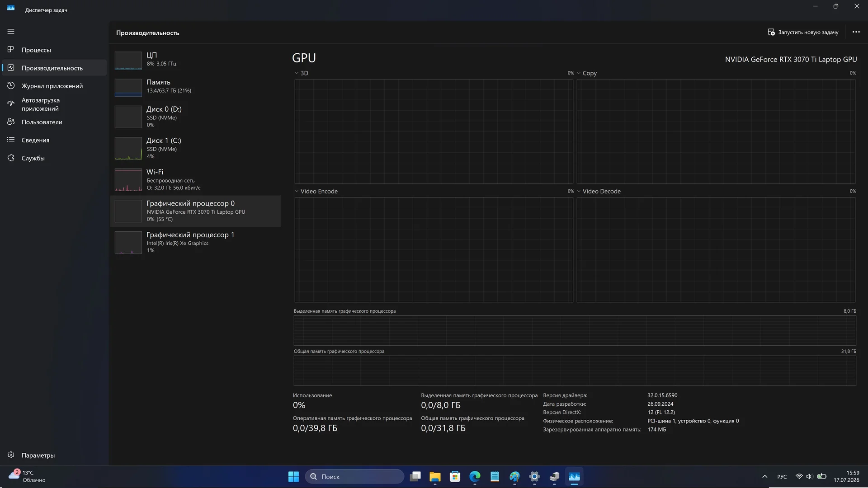
Task: Toggle the hamburger navigation menu
Action: 11,32
